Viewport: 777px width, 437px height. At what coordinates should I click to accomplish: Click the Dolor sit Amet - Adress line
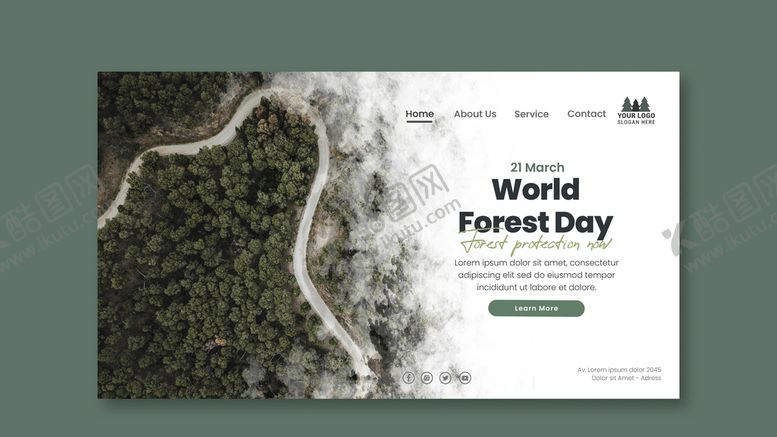coord(626,378)
